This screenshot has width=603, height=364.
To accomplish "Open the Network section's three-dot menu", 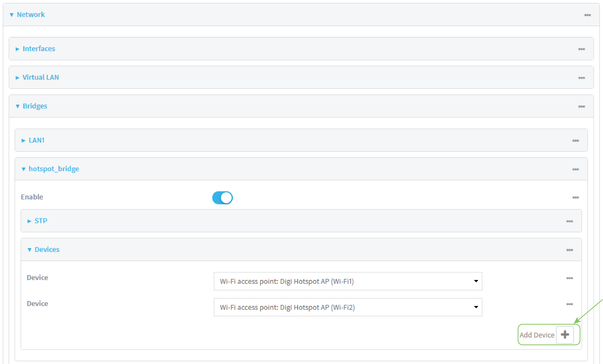I will [x=587, y=15].
